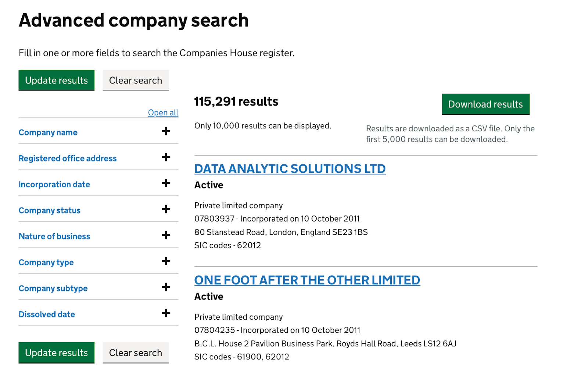The width and height of the screenshot is (588, 376).
Task: Open DATA ANALYTIC SOLUTIONS LTD company page
Action: 290,169
